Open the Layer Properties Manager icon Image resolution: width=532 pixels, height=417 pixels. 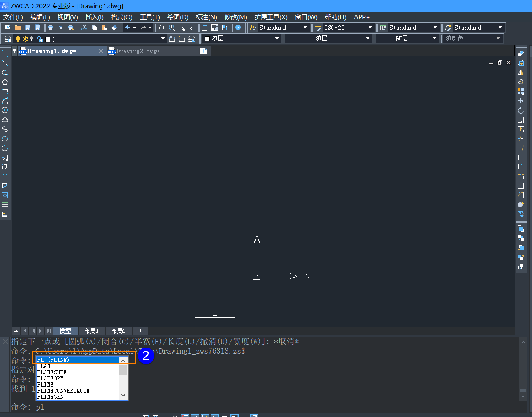tap(8, 39)
